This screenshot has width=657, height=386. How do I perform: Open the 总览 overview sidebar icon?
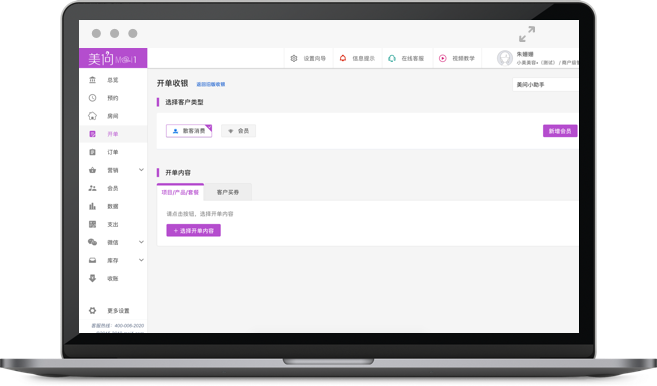pos(93,80)
